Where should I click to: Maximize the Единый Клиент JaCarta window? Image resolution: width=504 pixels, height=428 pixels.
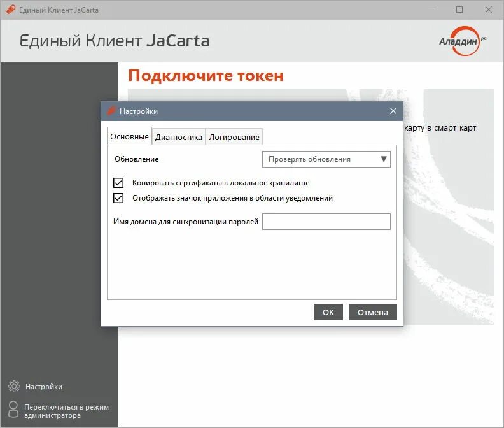pos(459,10)
